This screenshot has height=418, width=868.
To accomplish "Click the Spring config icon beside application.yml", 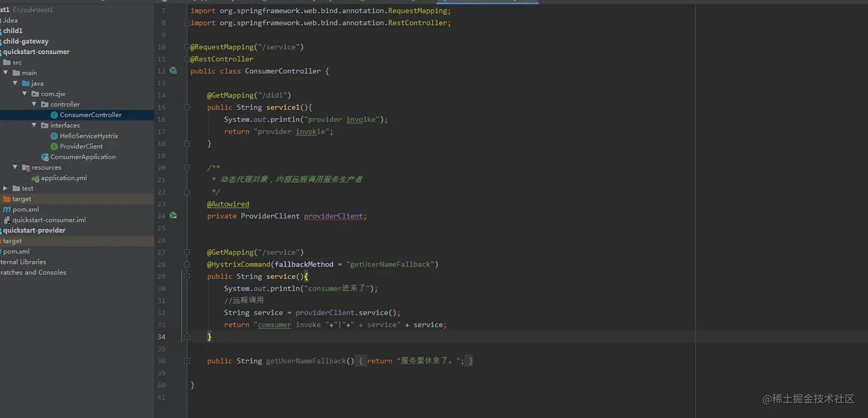I will [36, 178].
